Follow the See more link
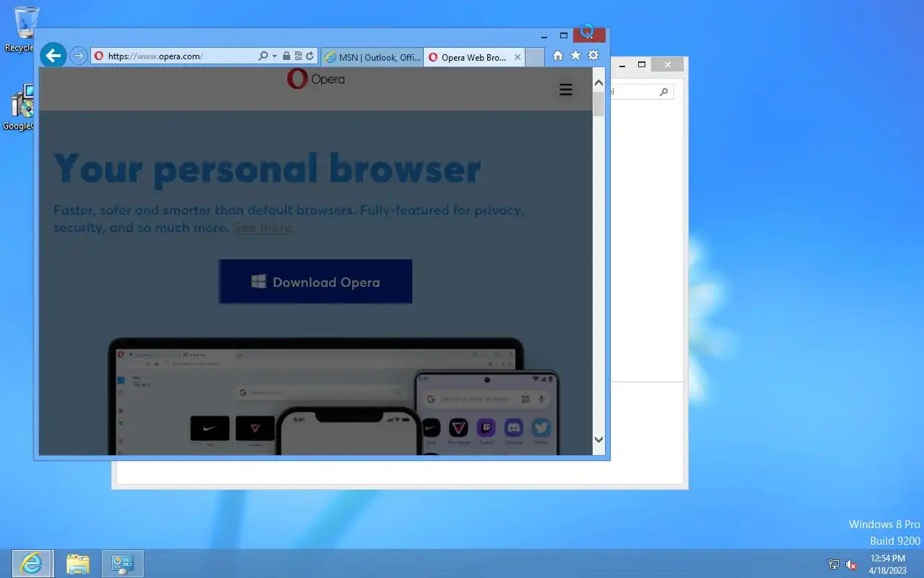924x578 pixels. click(x=263, y=228)
